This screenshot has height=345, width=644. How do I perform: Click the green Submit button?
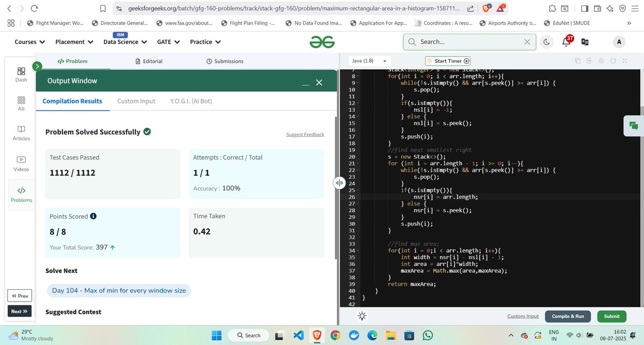(x=612, y=316)
